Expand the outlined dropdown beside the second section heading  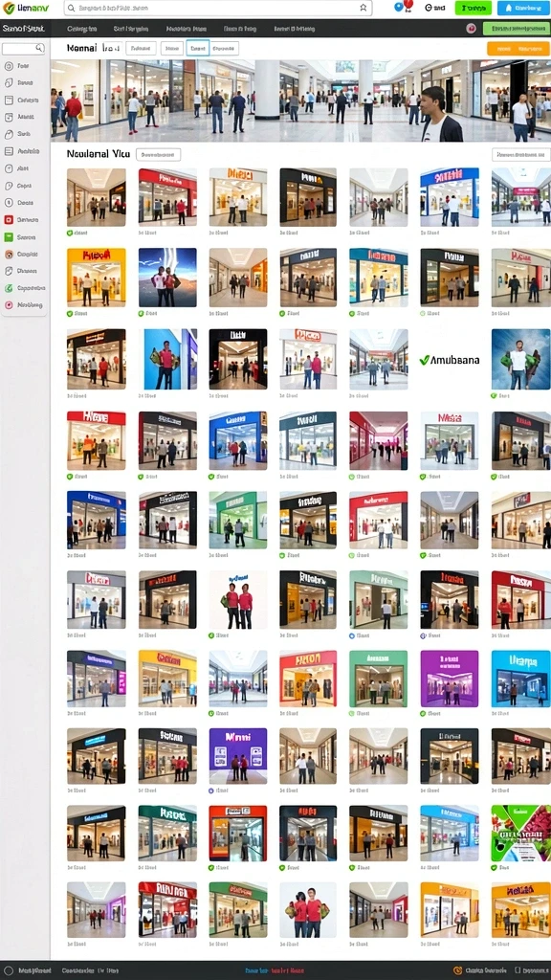pyautogui.click(x=158, y=154)
